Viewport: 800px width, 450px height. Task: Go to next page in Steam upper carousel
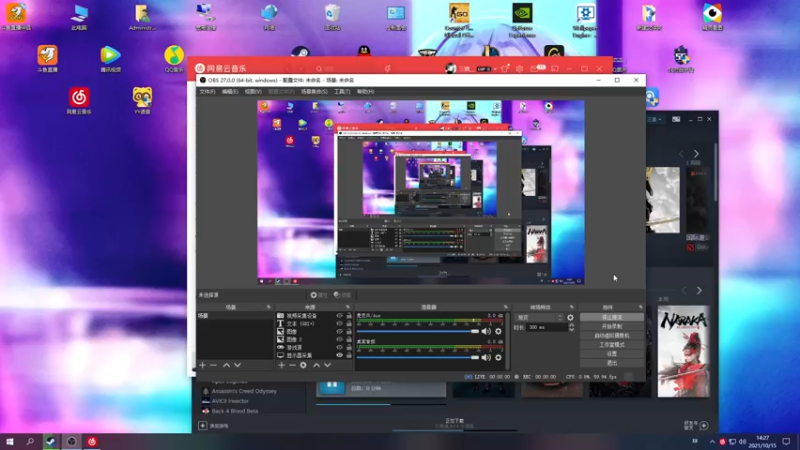pyautogui.click(x=696, y=154)
